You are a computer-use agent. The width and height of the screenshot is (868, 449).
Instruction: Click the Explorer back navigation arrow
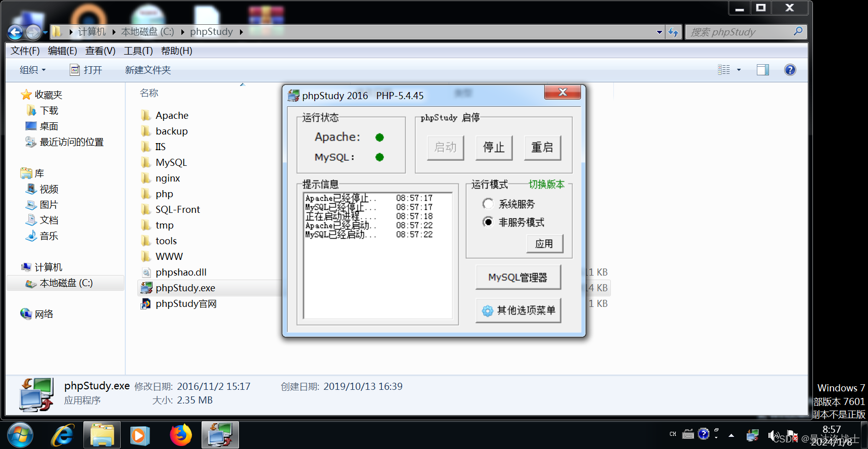click(x=15, y=32)
